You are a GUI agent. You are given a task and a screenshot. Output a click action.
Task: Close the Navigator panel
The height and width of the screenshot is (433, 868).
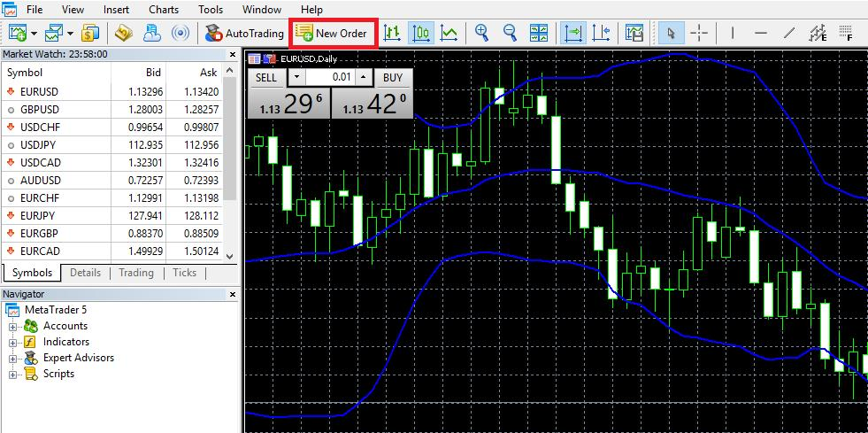click(x=233, y=295)
